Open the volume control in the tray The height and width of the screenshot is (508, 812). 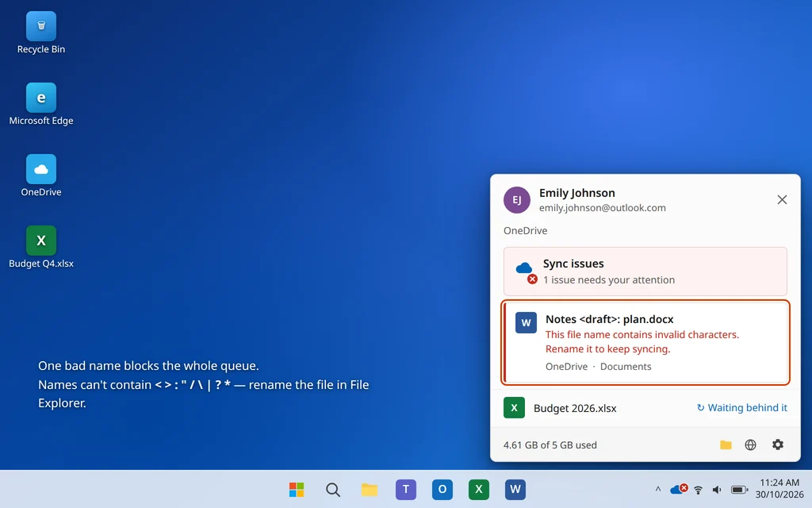pos(717,489)
